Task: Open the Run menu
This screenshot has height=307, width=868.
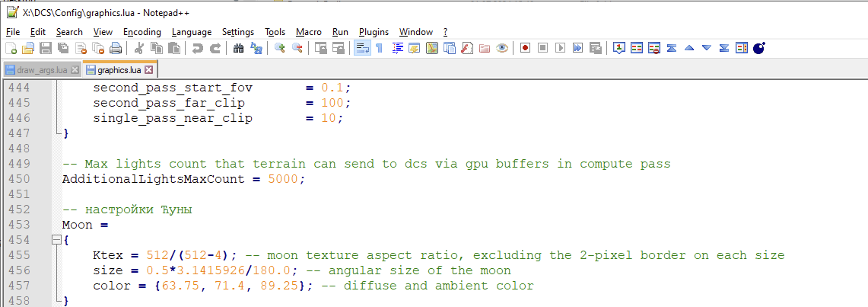Action: (340, 31)
